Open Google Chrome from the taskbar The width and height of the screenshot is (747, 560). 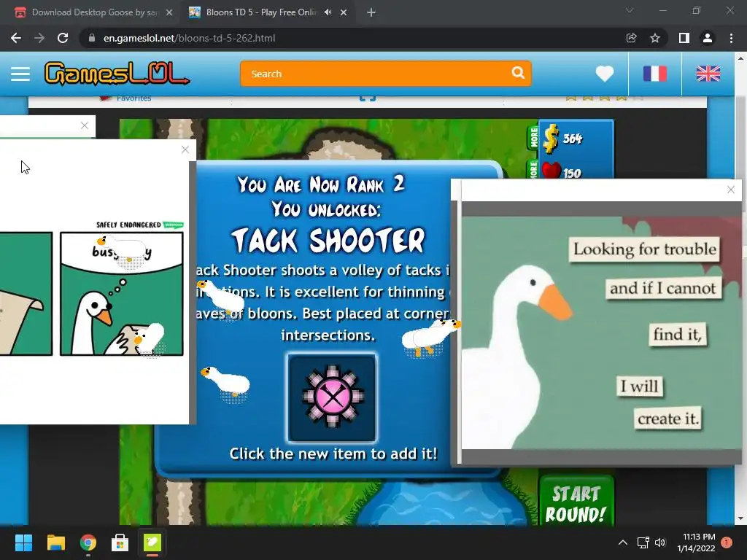(88, 542)
